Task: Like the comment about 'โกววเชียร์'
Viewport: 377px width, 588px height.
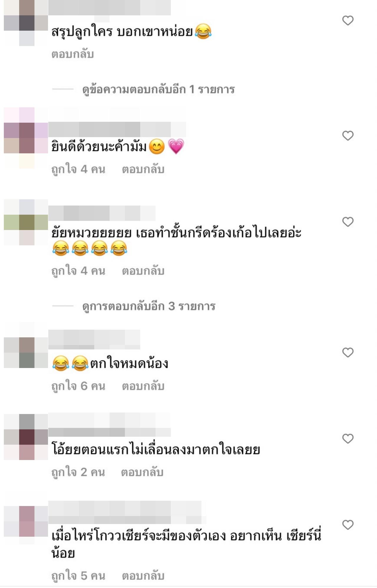Action: (x=348, y=525)
